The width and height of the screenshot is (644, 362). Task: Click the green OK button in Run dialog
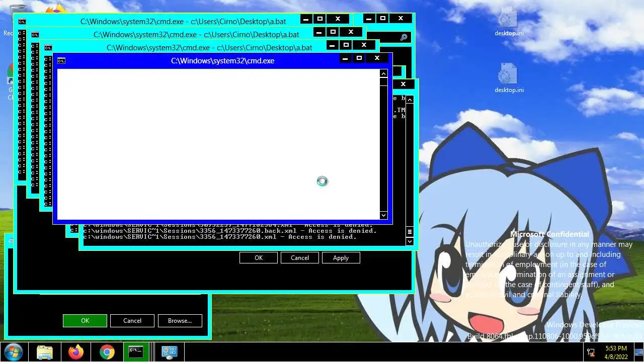(x=85, y=321)
